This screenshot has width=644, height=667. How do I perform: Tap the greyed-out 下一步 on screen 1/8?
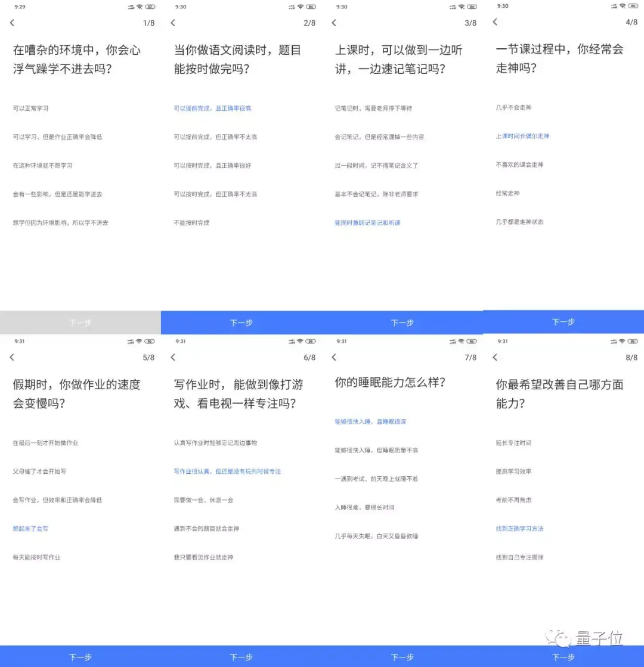pos(80,323)
